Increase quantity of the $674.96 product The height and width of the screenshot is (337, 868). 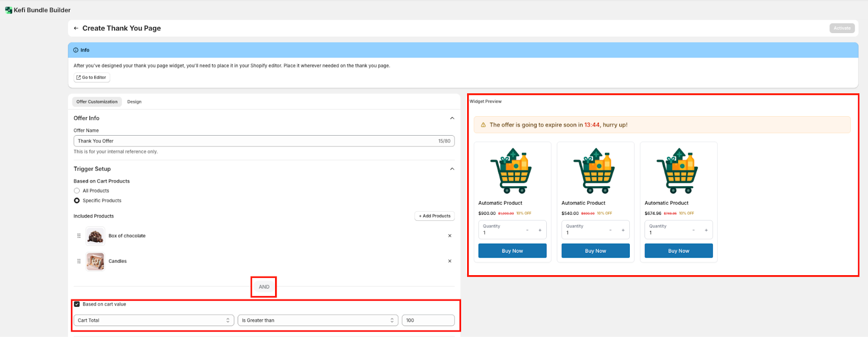706,230
